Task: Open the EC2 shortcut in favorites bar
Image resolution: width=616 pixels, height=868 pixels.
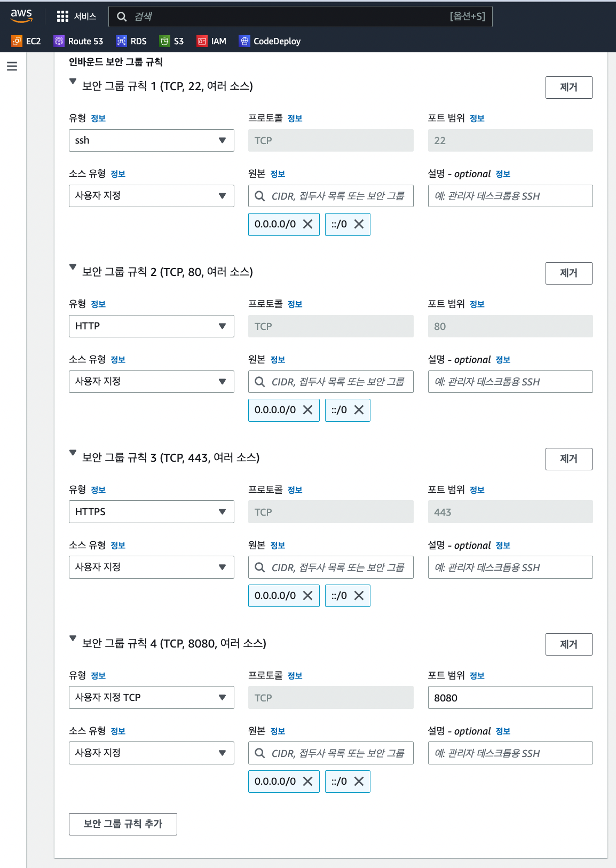Action: click(x=26, y=41)
